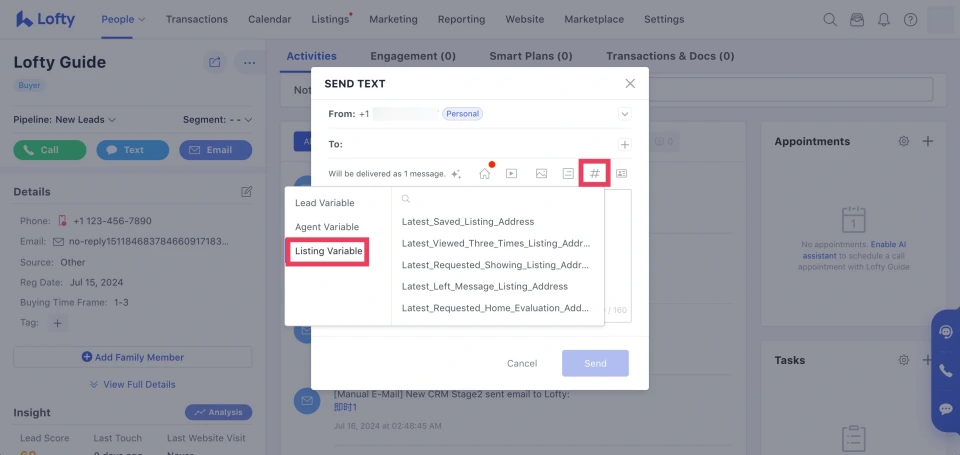This screenshot has height=455, width=960.
Task: Close the Send Text dialog
Action: [x=629, y=84]
